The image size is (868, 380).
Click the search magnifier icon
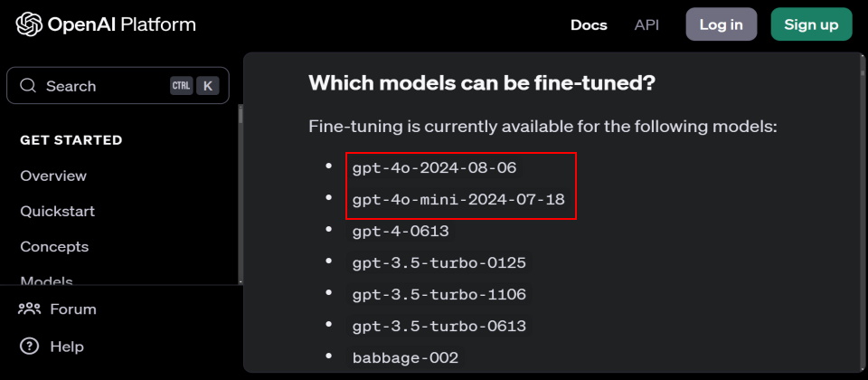pyautogui.click(x=28, y=86)
